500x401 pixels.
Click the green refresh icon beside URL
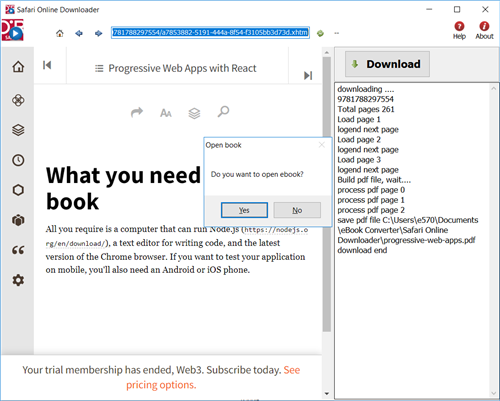point(320,33)
